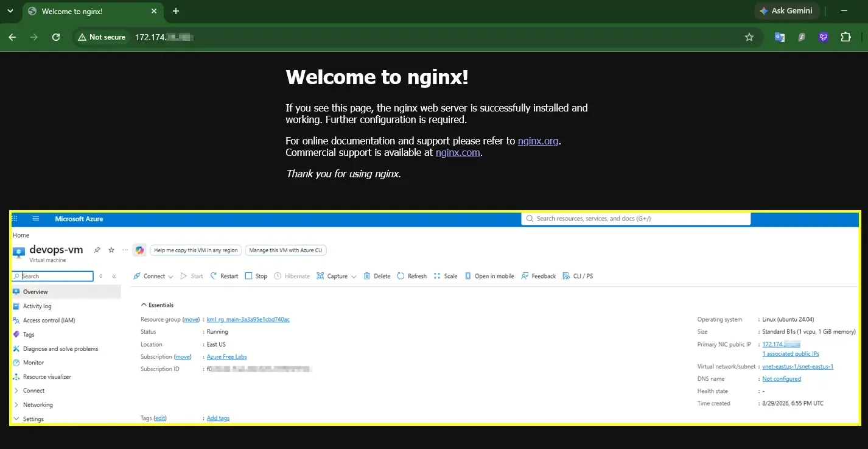
Task: Open the CLI / PS panel
Action: [578, 276]
